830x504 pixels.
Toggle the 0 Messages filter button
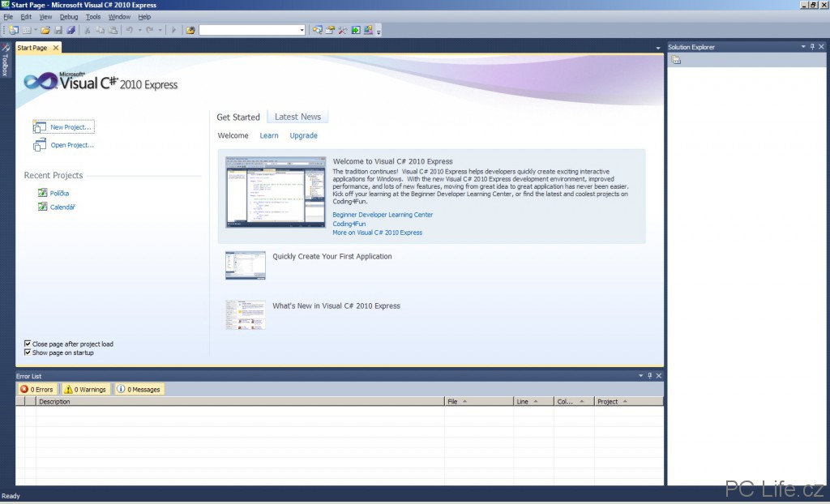pos(139,390)
